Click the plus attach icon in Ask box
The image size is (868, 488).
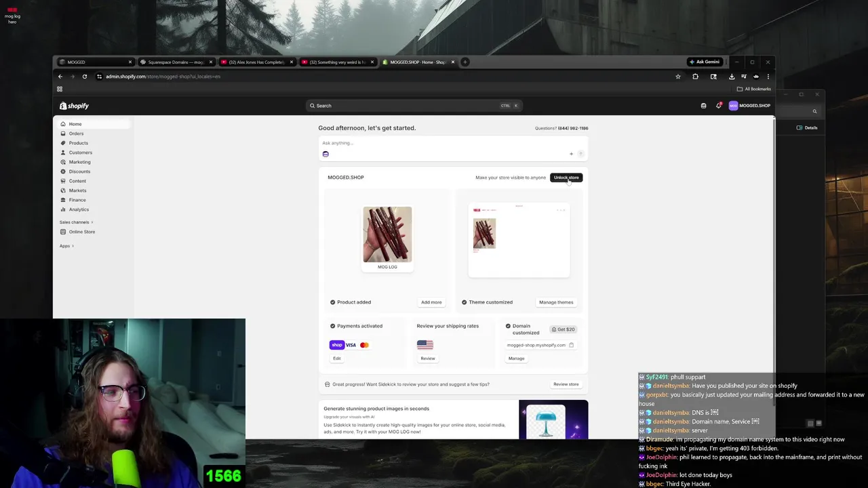[x=571, y=154]
